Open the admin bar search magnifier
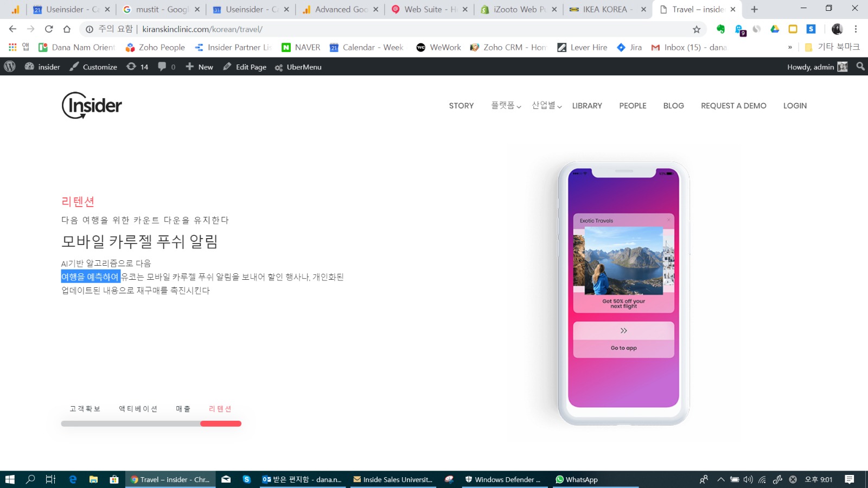 tap(860, 67)
